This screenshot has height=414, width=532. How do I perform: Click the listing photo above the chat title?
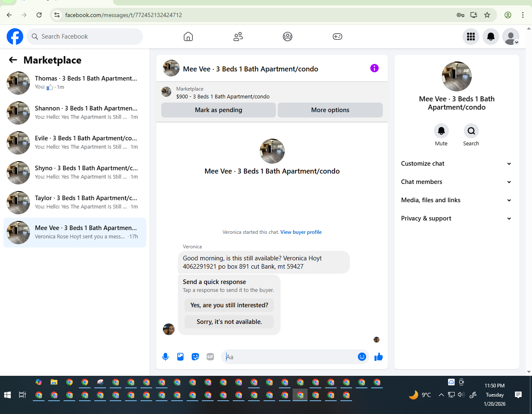click(272, 151)
